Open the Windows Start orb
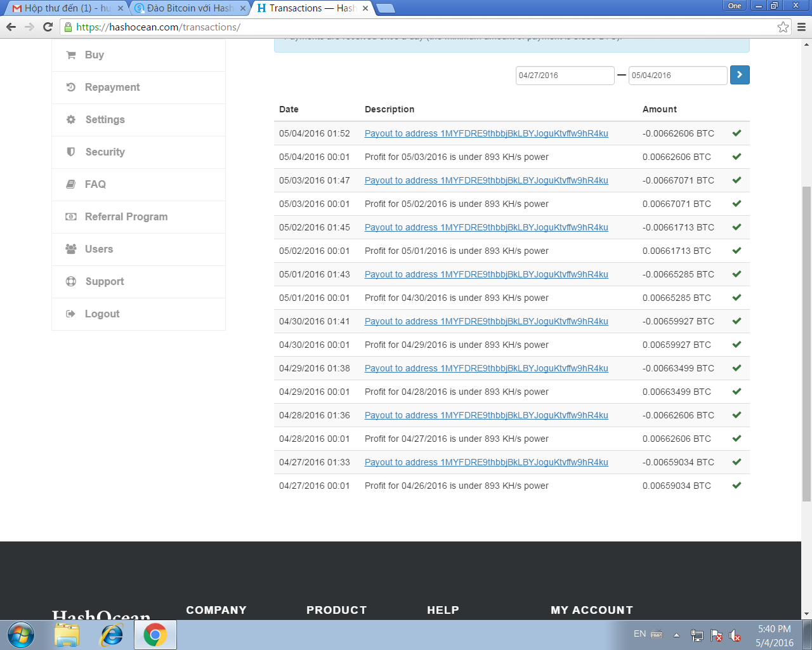Image resolution: width=812 pixels, height=650 pixels. pyautogui.click(x=21, y=635)
